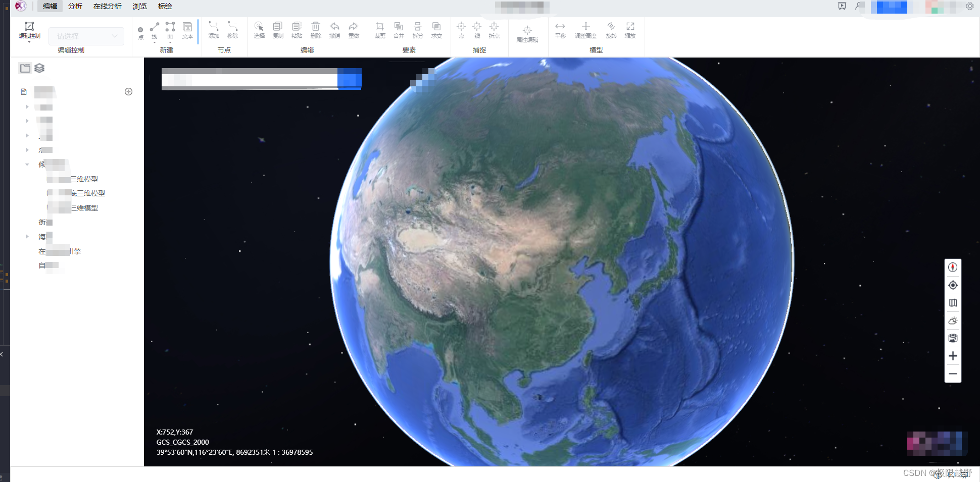Open the 面 tool dropdown arrow
Viewport: 980px width, 482px height.
(x=170, y=42)
